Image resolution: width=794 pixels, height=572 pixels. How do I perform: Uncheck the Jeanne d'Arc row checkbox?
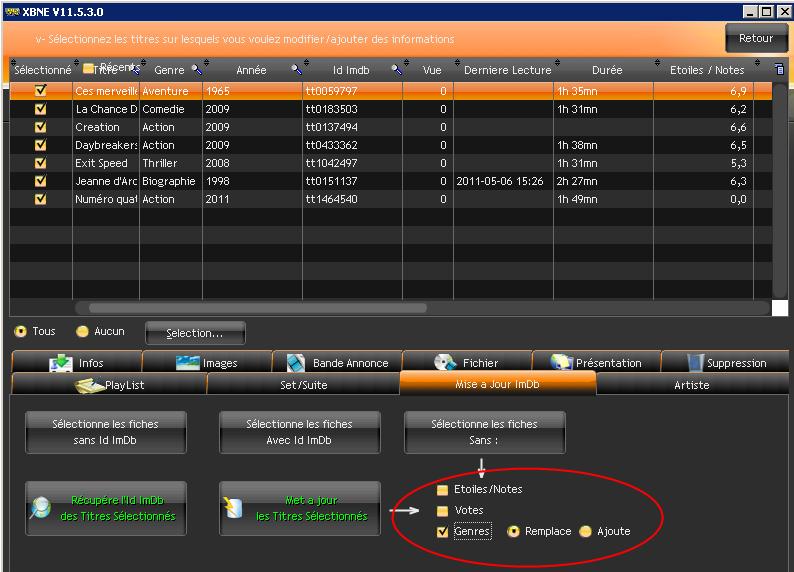click(41, 181)
